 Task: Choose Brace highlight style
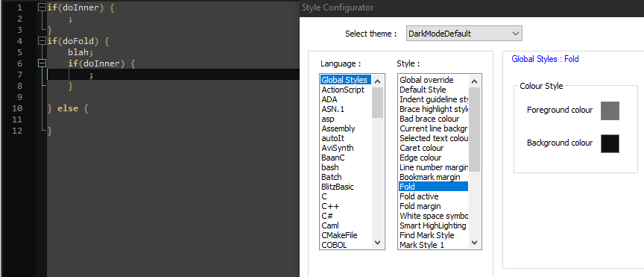click(433, 109)
